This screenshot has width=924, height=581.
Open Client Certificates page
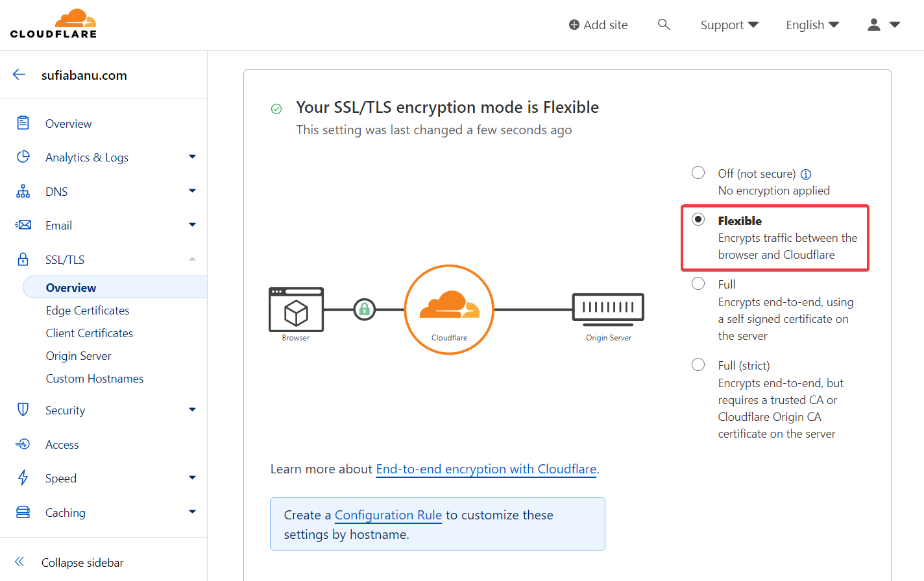(90, 333)
